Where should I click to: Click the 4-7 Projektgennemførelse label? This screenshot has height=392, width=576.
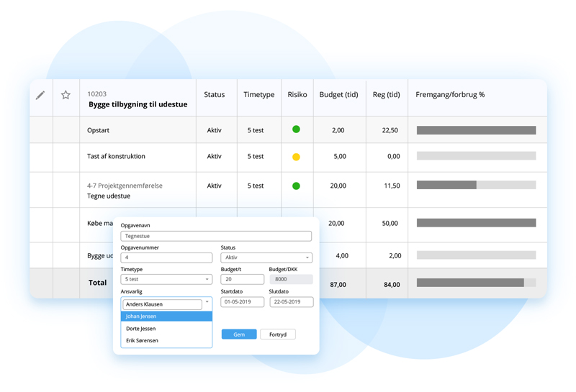(125, 186)
